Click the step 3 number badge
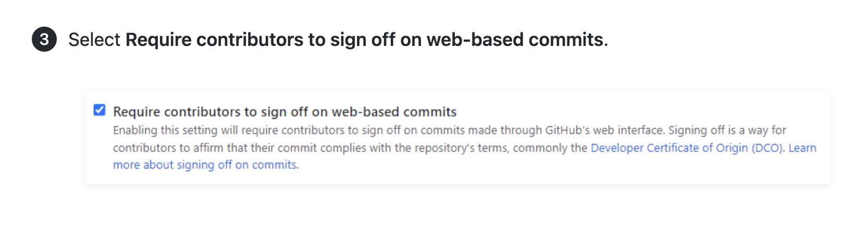 click(x=44, y=40)
